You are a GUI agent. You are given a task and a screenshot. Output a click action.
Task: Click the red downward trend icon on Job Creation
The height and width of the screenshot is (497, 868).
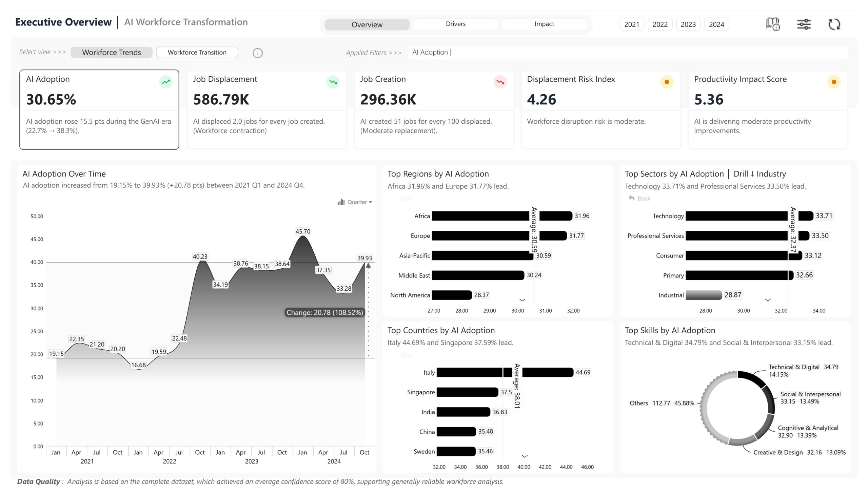500,82
